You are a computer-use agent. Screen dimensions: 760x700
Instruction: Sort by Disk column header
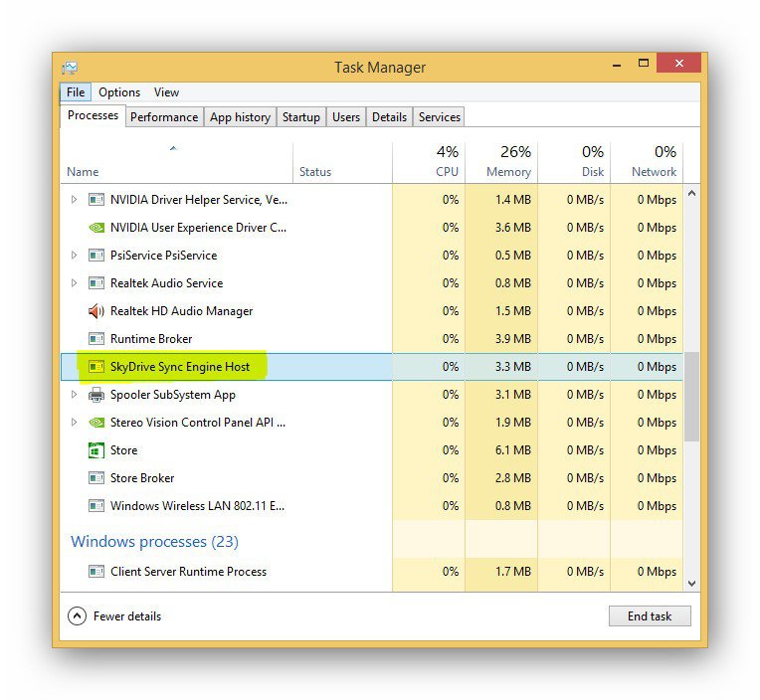coord(574,163)
